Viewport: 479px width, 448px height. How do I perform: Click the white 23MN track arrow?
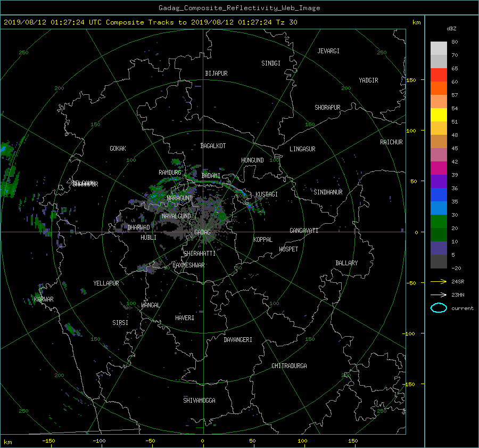point(439,295)
